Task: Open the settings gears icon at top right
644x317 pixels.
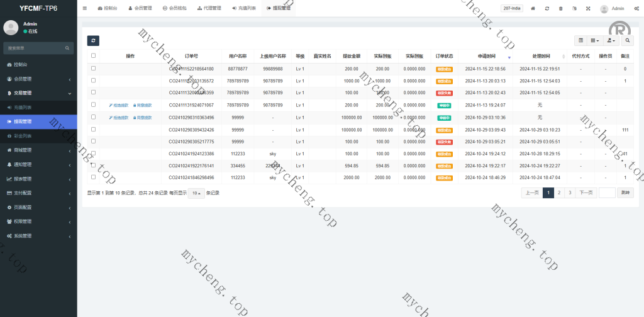Action: pos(635,9)
